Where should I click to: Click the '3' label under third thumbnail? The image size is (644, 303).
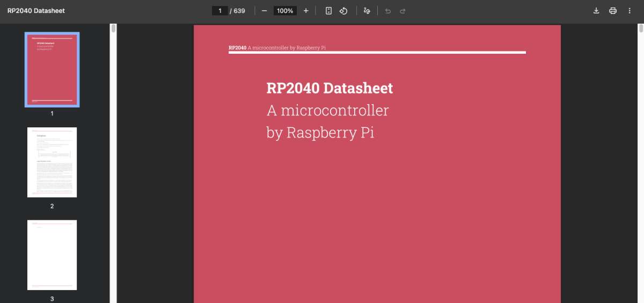click(x=52, y=298)
